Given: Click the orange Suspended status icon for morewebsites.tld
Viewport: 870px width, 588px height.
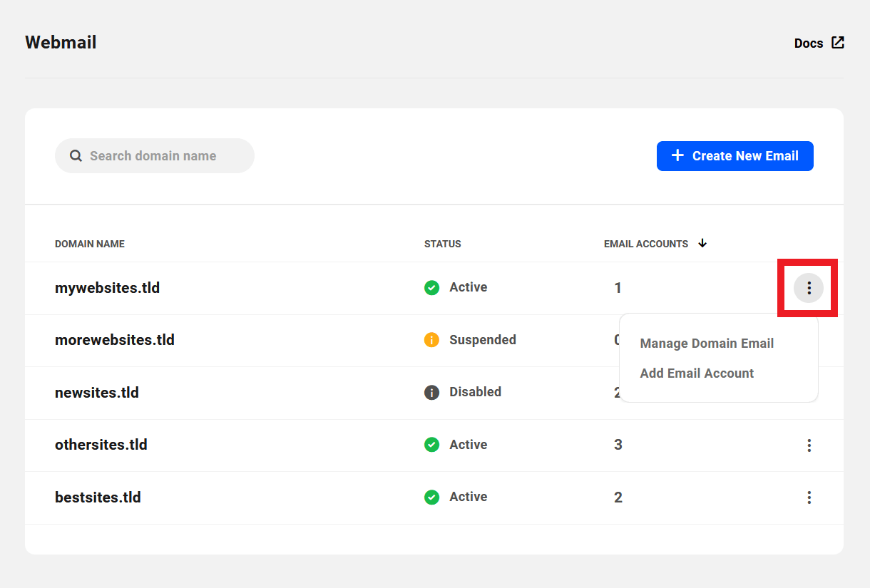Looking at the screenshot, I should tap(431, 340).
